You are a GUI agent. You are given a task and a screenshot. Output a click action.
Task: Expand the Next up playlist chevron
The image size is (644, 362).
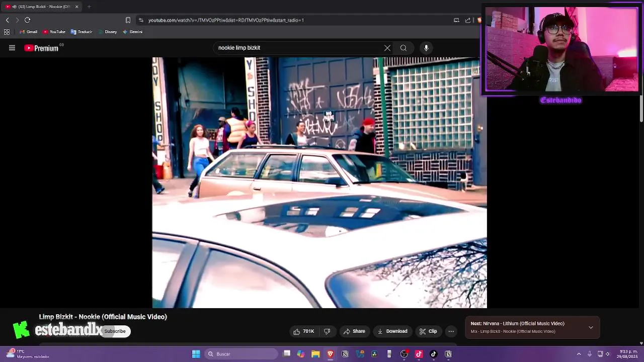click(x=591, y=327)
